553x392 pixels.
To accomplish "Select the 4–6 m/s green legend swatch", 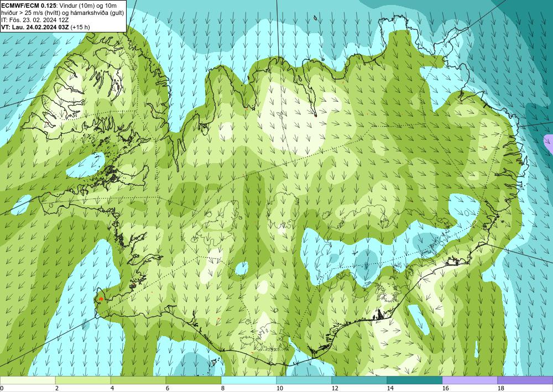I will coord(138,380).
